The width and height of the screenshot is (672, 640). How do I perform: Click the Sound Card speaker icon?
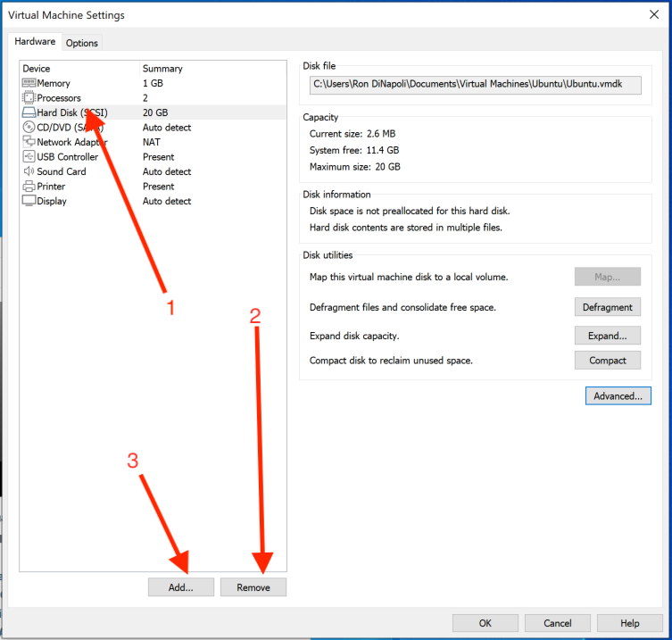(x=29, y=171)
